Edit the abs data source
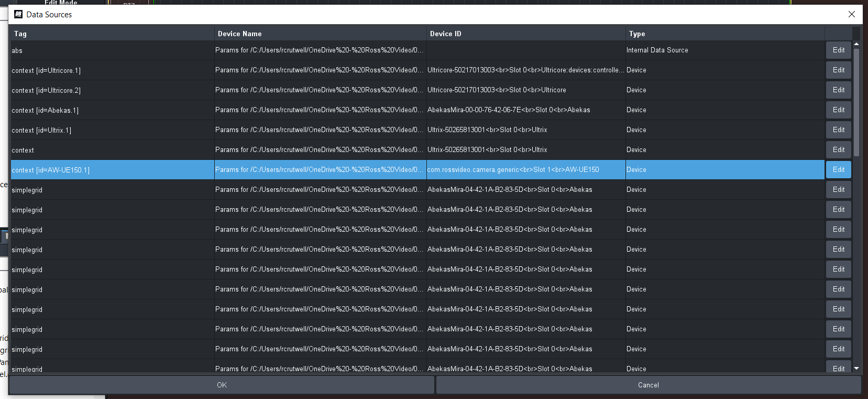Image resolution: width=868 pixels, height=399 pixels. [x=839, y=50]
